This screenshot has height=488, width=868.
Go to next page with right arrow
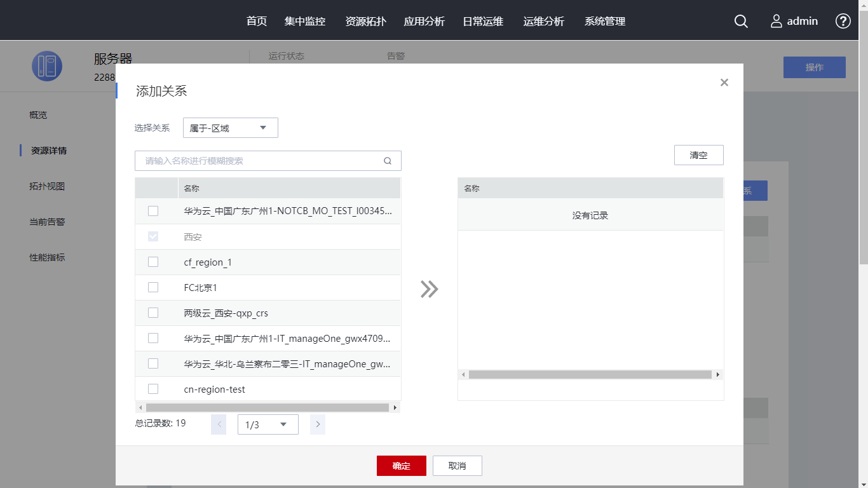[318, 424]
